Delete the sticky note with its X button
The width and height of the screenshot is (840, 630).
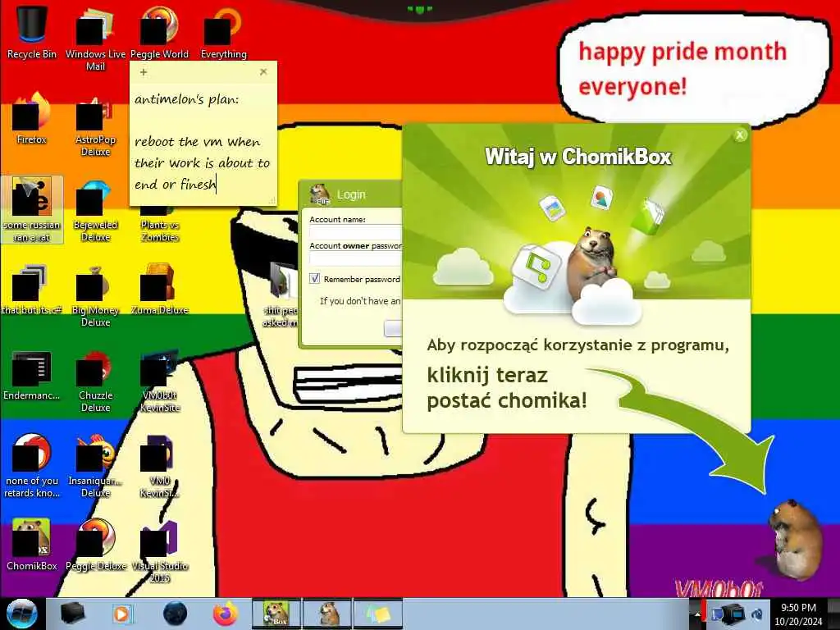coord(263,72)
